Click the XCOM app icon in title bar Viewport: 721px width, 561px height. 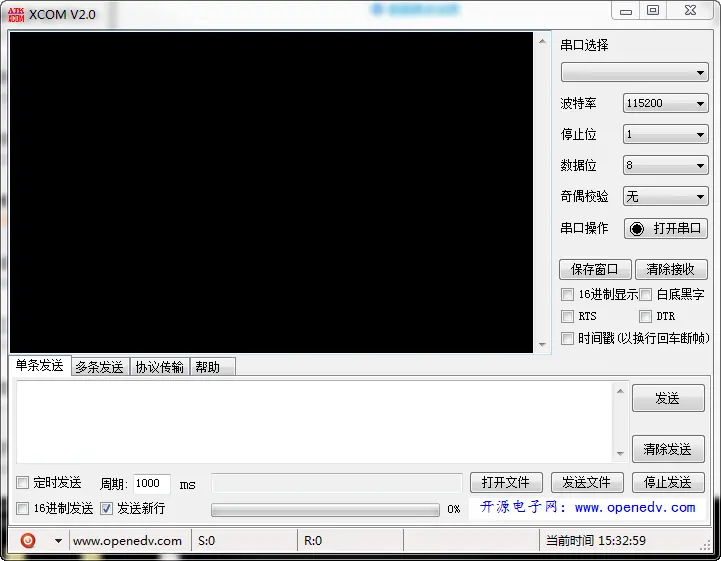click(16, 15)
